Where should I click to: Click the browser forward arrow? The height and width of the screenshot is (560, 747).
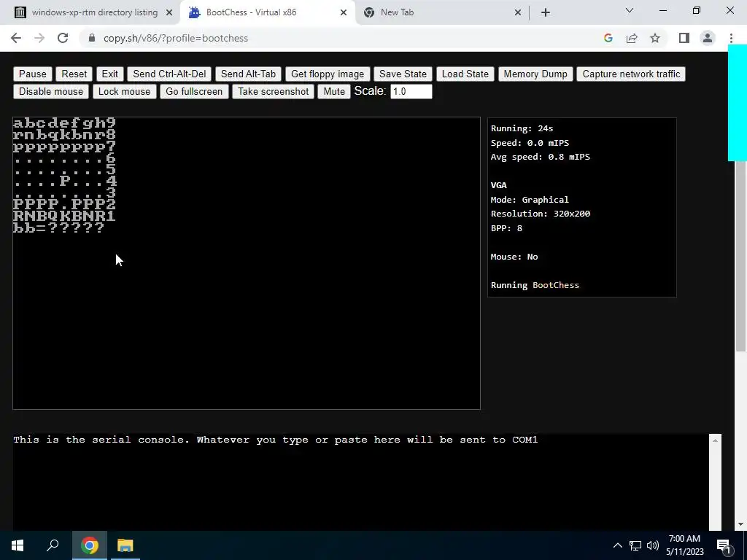[39, 38]
